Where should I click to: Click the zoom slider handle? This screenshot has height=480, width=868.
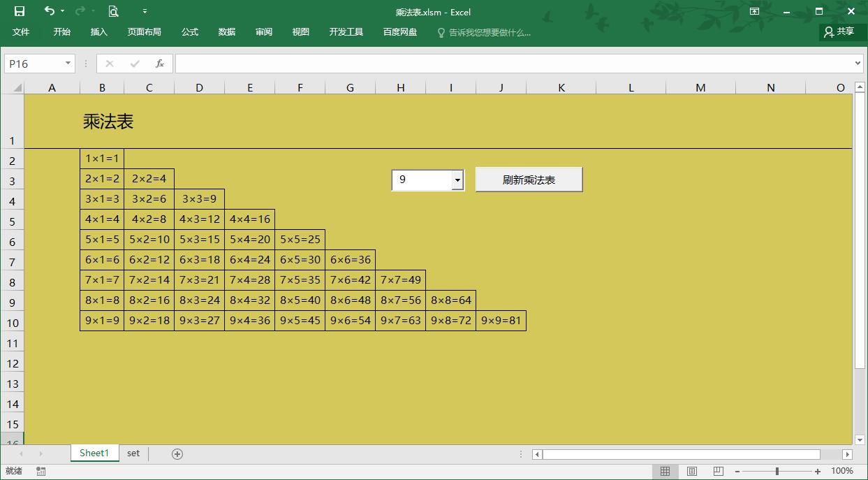point(777,472)
